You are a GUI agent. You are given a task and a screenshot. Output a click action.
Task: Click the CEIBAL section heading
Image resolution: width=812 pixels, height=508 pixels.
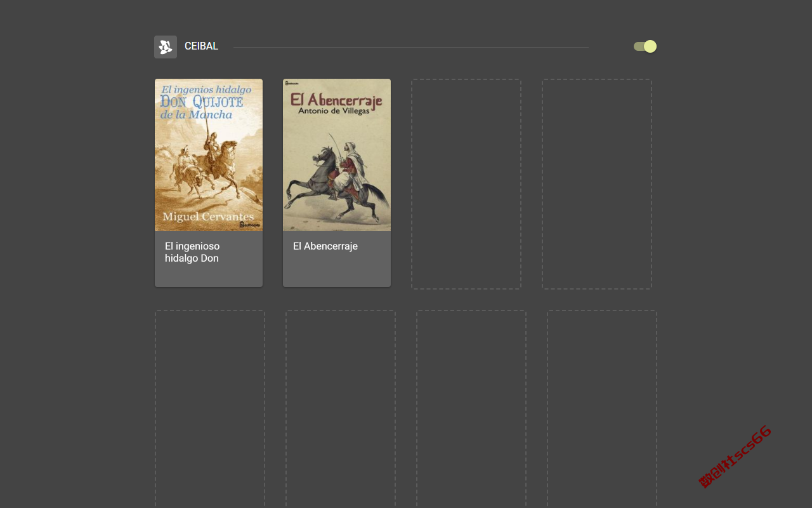click(201, 46)
